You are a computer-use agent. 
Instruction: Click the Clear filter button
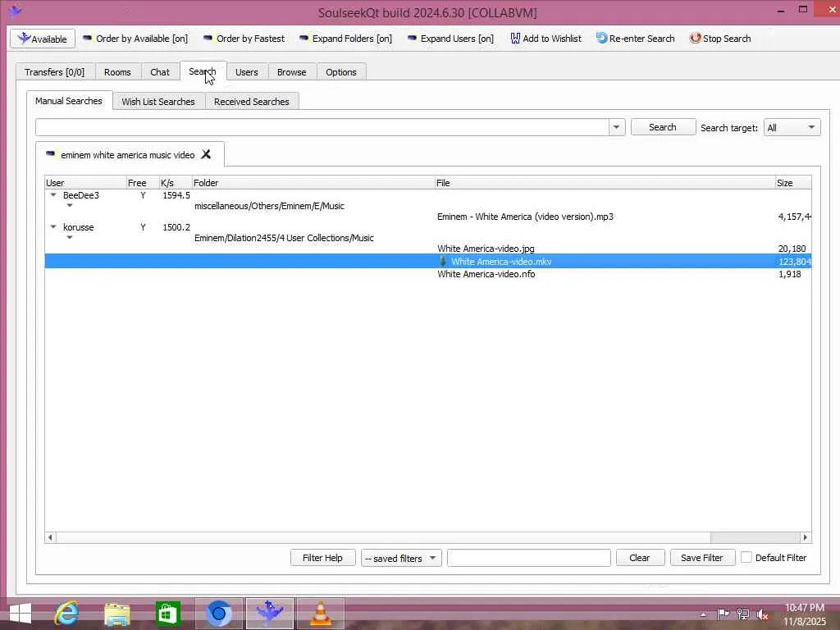point(640,558)
